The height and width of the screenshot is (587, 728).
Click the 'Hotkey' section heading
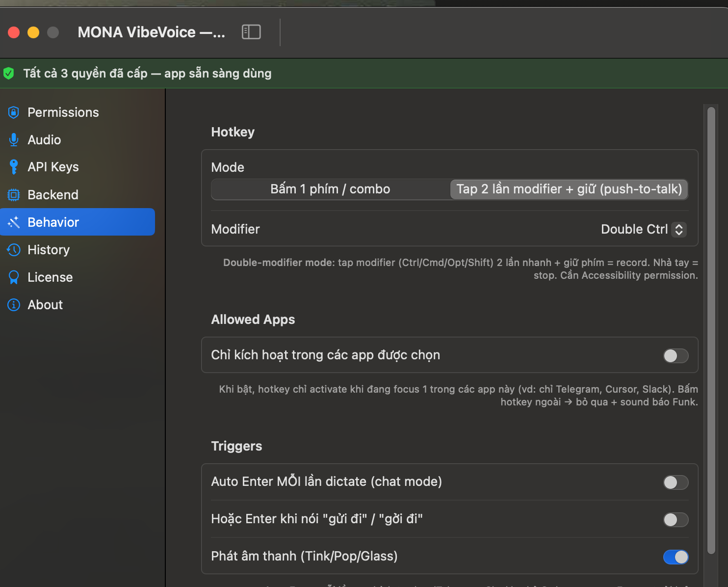pos(233,132)
